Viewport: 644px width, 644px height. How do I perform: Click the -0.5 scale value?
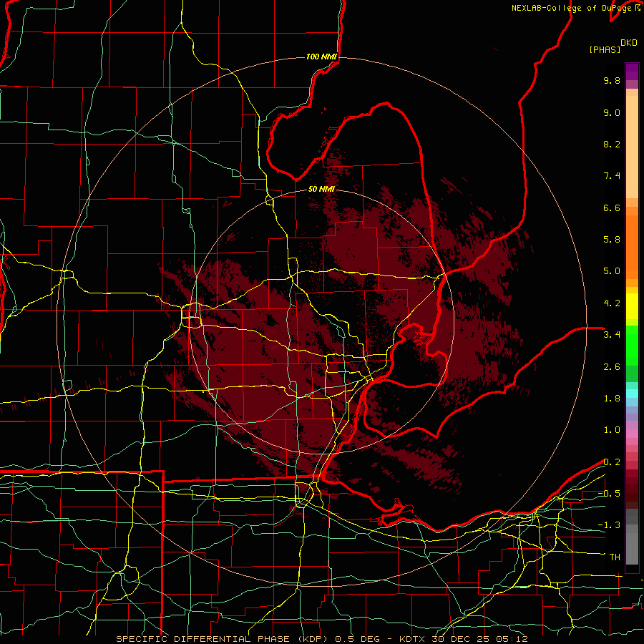tap(609, 494)
